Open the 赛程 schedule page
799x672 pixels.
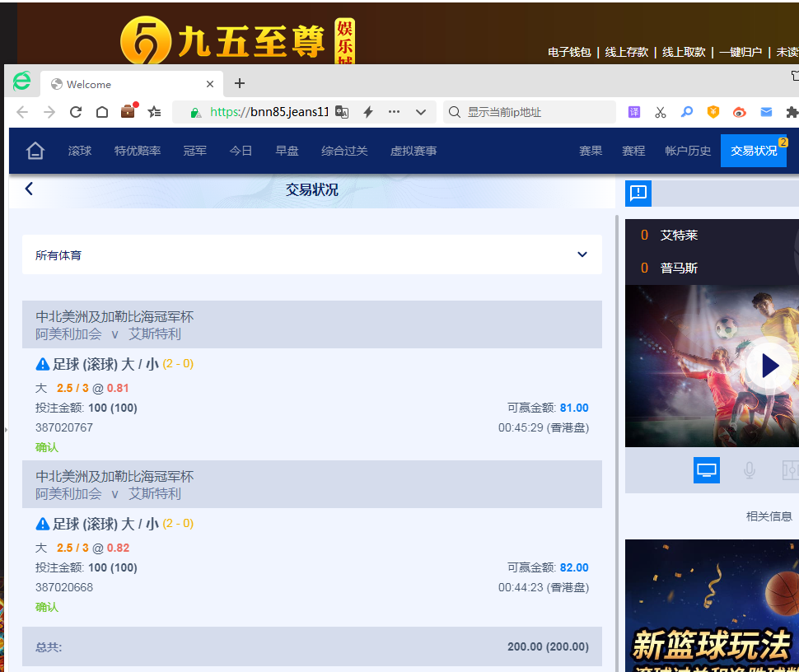(x=633, y=151)
